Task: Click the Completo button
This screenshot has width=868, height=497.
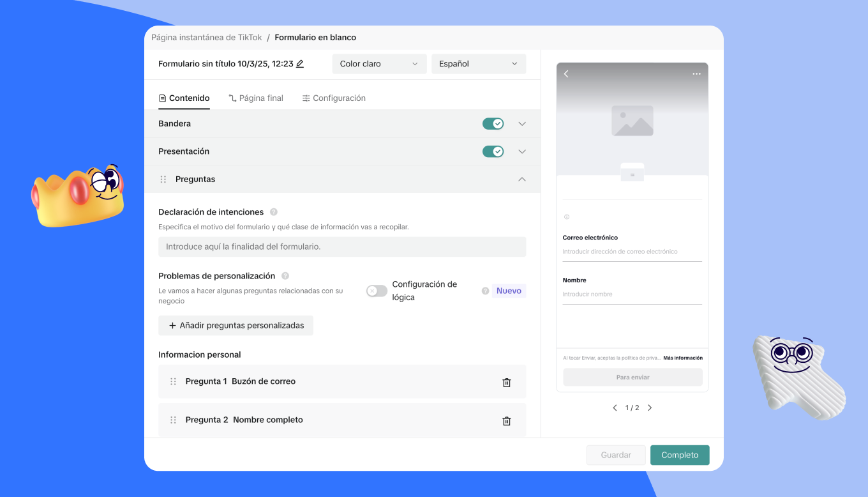Action: pos(680,455)
